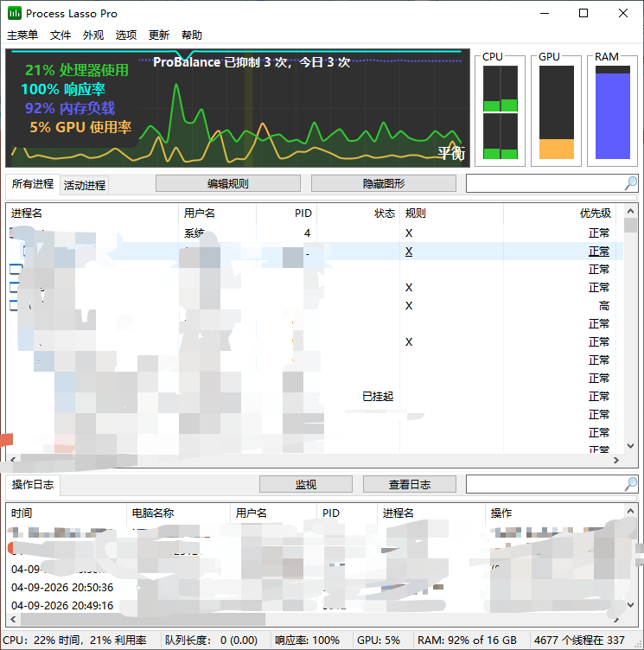Open the 主菜单 menu

point(22,35)
